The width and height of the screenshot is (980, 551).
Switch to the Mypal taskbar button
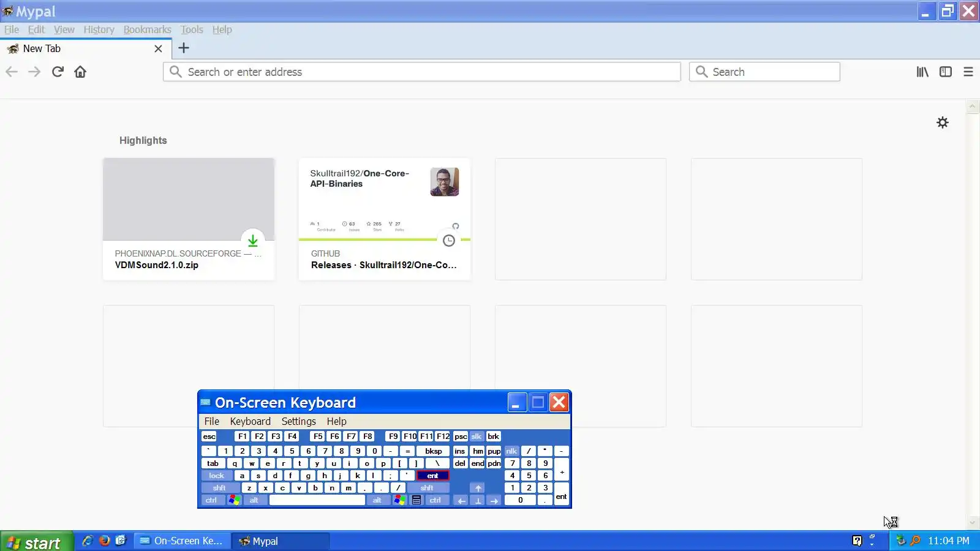point(281,541)
